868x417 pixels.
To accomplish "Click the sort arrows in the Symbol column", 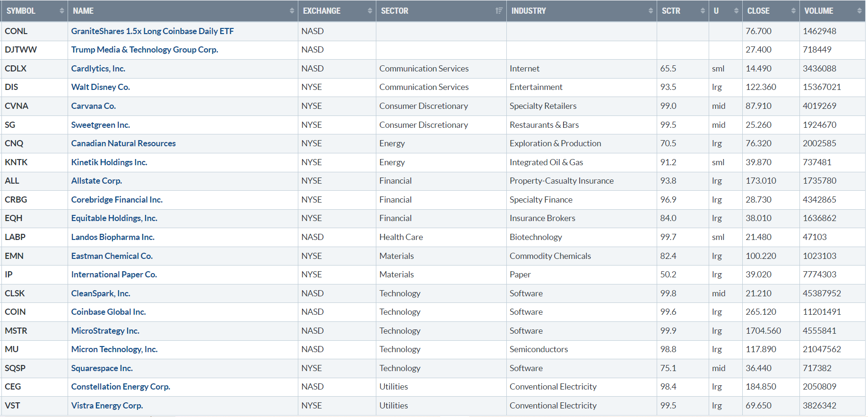I will tap(61, 11).
